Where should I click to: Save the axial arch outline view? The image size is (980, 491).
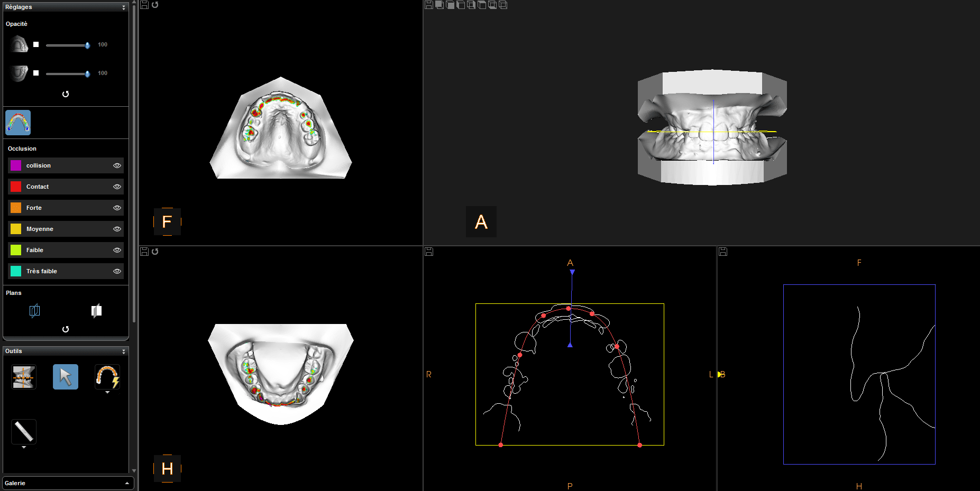[x=429, y=252]
